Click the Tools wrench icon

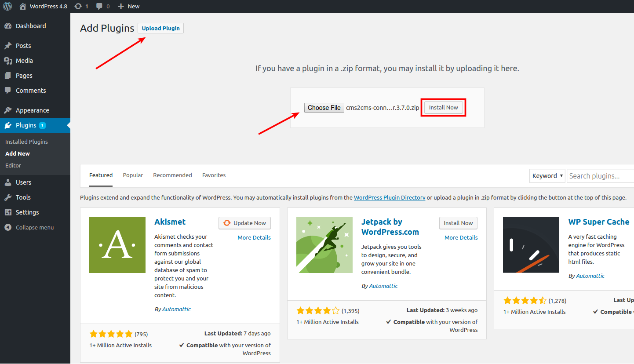tap(8, 197)
